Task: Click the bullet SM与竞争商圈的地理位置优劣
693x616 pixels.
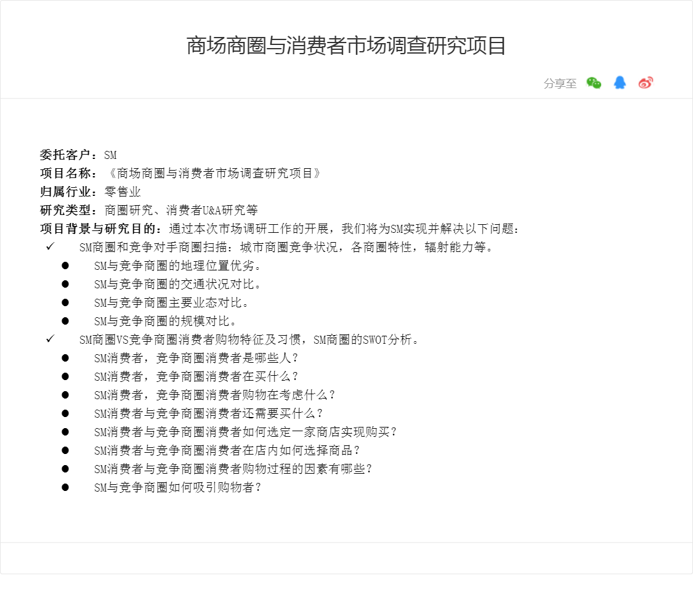Action: point(177,265)
